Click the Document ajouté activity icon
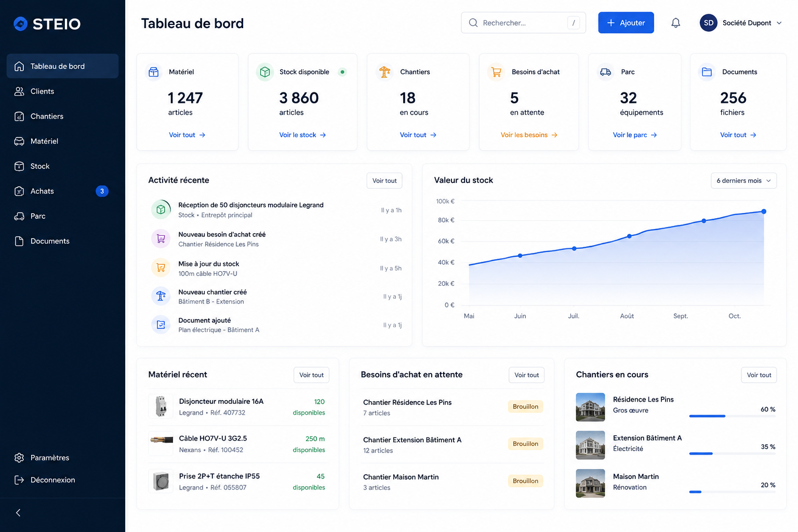 pyautogui.click(x=161, y=325)
